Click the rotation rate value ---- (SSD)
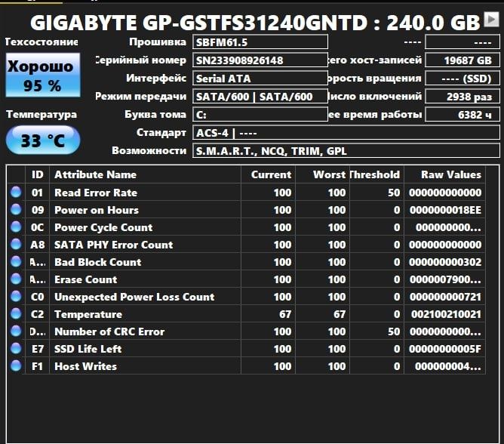Image resolution: width=504 pixels, height=444 pixels. pyautogui.click(x=463, y=79)
